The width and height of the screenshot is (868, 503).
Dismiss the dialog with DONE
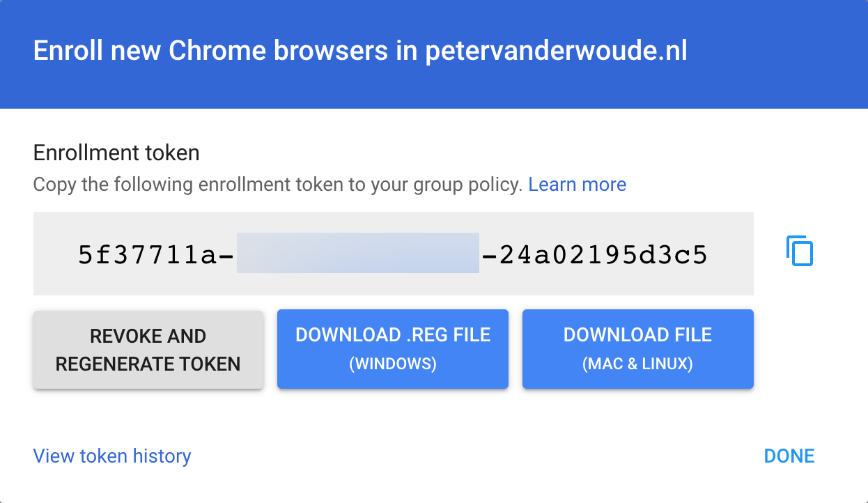[x=789, y=456]
